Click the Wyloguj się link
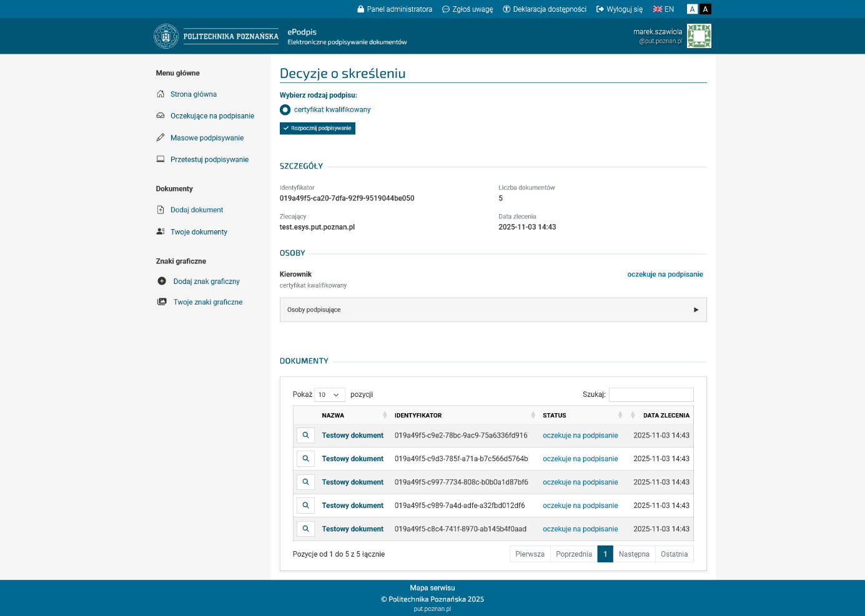 (620, 9)
